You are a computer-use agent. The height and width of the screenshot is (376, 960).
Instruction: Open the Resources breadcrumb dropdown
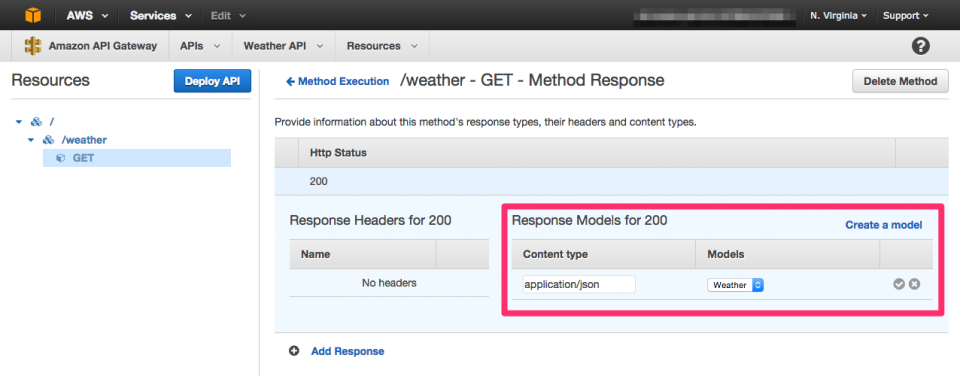point(382,46)
